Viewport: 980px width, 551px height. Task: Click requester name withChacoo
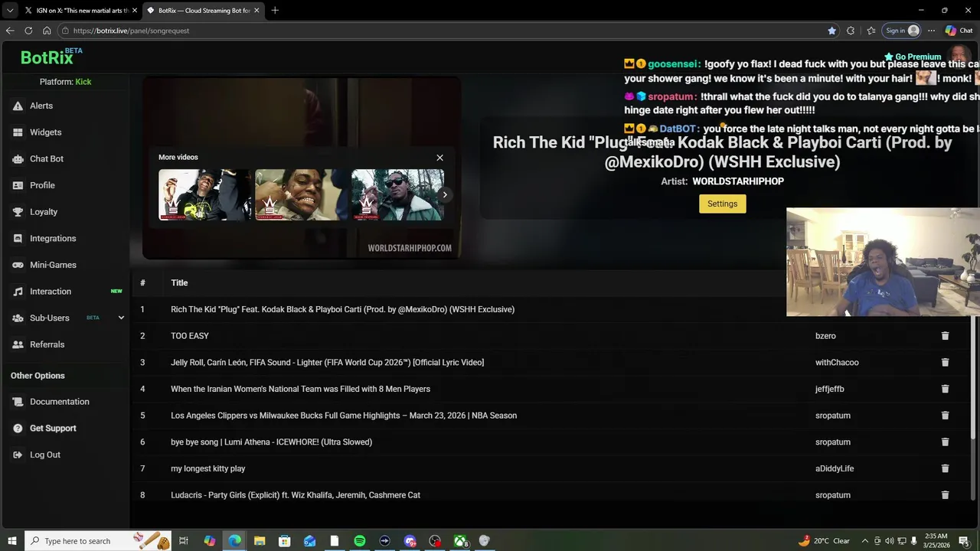click(x=837, y=362)
